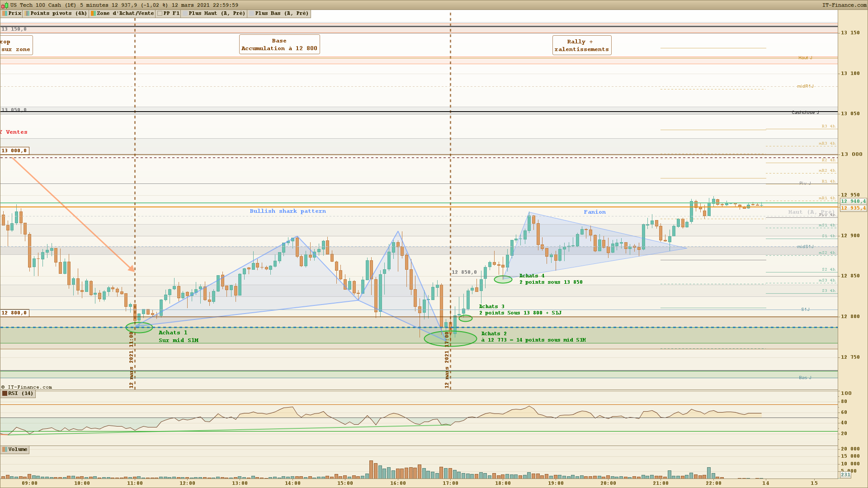Click the 13 000,0 price level label

tap(14, 151)
